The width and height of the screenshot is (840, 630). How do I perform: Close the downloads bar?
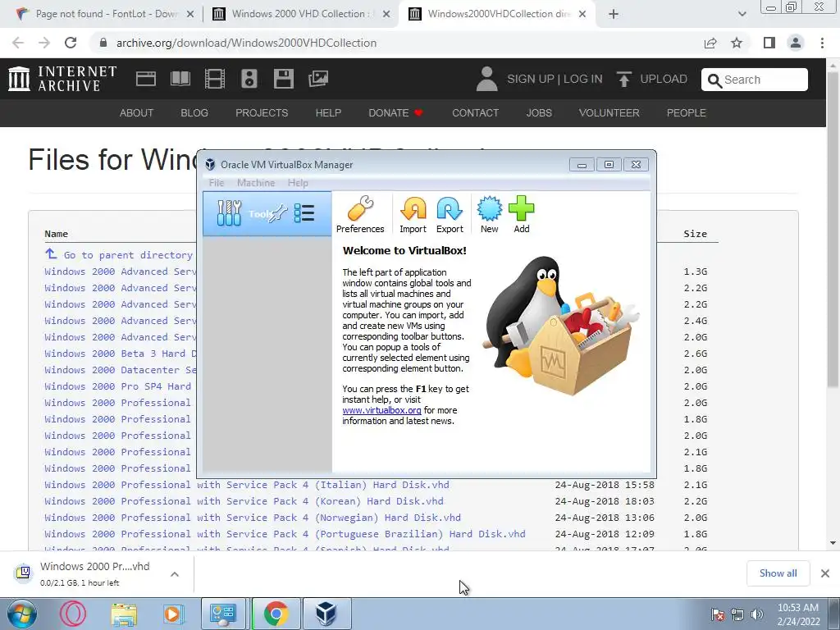825,573
